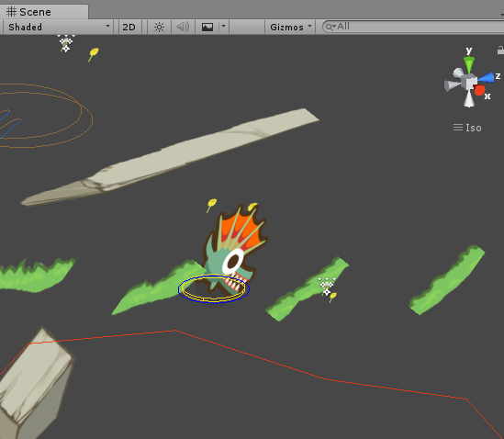The width and height of the screenshot is (504, 439).
Task: Click the gizmo center cube
Action: (x=469, y=82)
